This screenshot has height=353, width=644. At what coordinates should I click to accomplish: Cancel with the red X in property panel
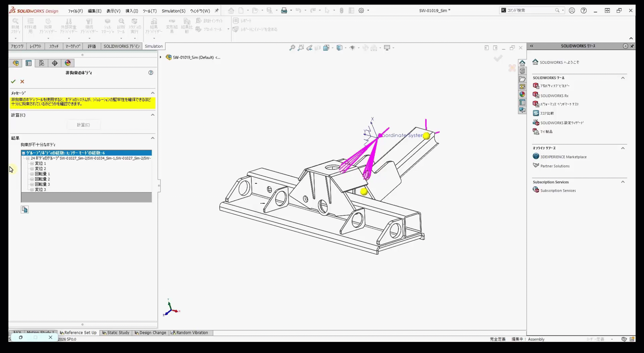coord(22,82)
